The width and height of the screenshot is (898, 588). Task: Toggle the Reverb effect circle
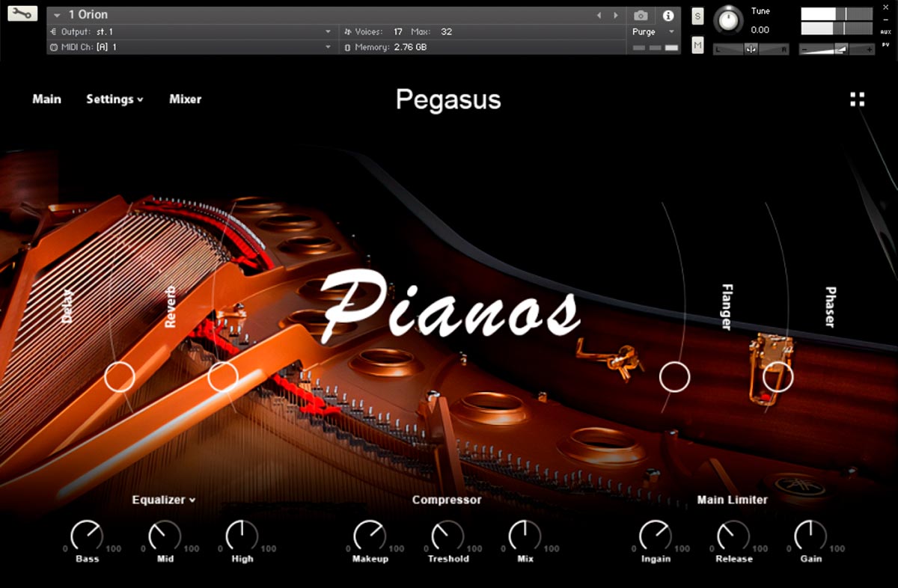tap(223, 377)
